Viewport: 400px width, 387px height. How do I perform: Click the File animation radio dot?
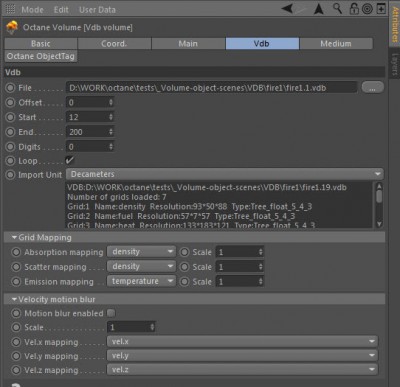11,88
